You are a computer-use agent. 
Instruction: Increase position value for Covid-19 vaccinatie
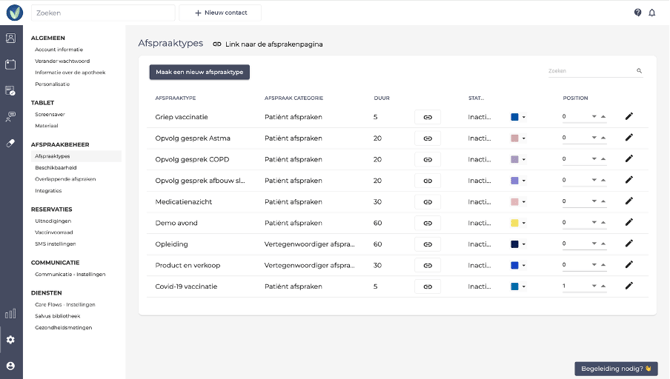[x=603, y=286]
